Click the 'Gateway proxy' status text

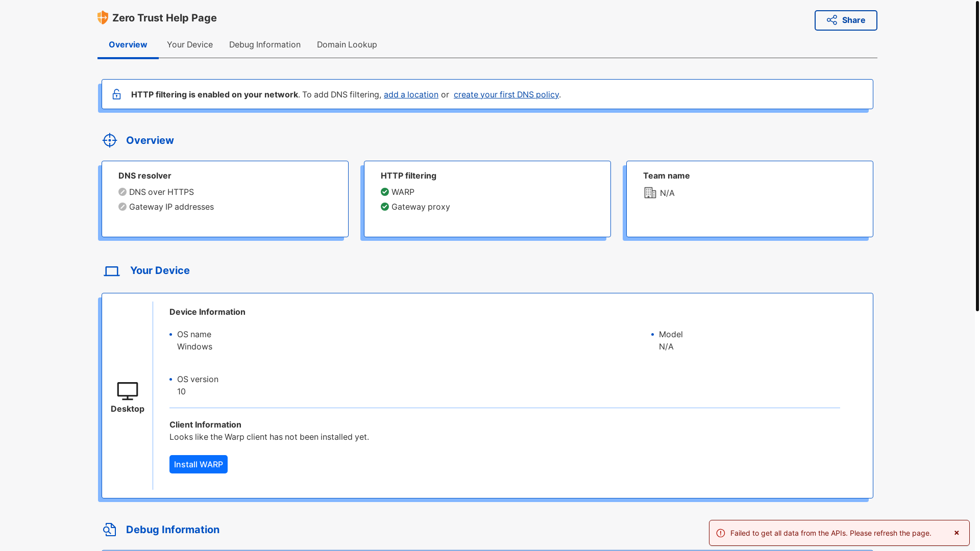tap(421, 207)
